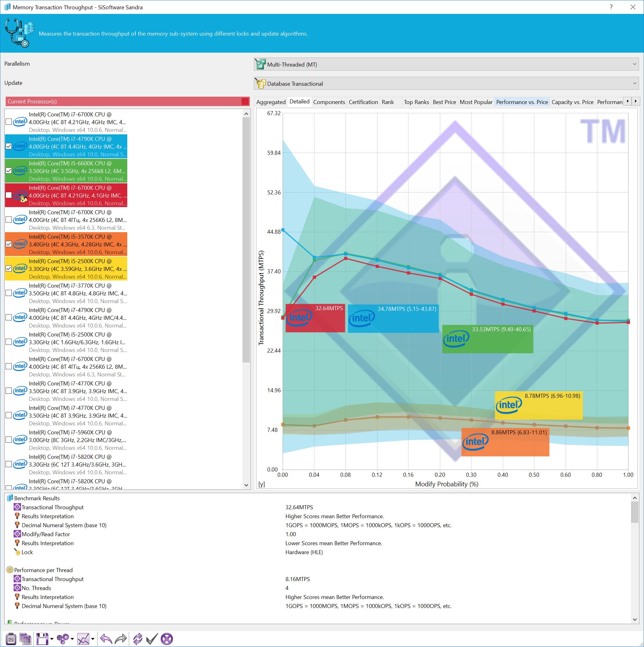Open the Database Transactional update dropdown
Image resolution: width=644 pixels, height=647 pixels.
tap(446, 83)
